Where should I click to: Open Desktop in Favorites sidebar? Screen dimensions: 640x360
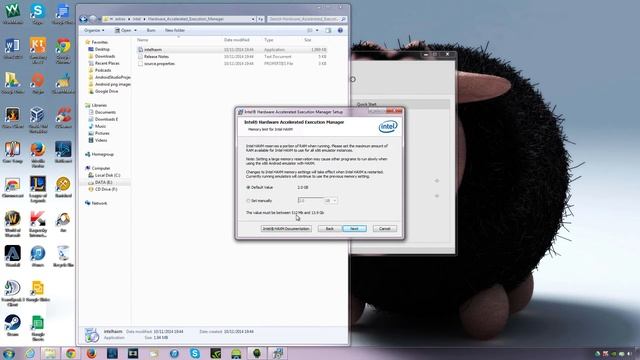102,49
